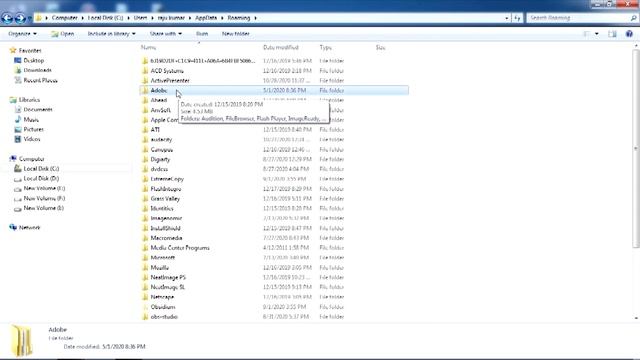Select the Ahead folder icon
Image resolution: width=640 pixels, height=360 pixels.
click(145, 100)
